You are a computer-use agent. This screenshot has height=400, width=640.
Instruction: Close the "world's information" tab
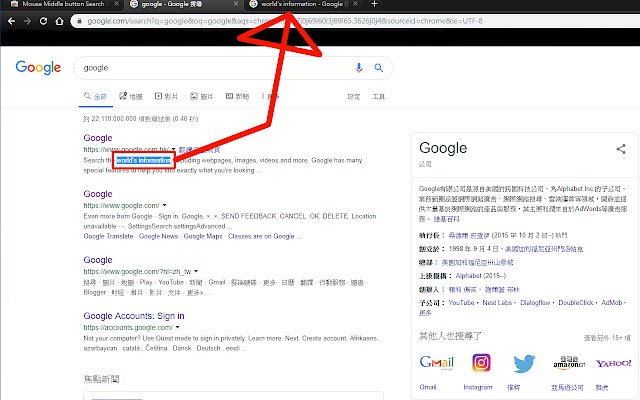pyautogui.click(x=356, y=4)
